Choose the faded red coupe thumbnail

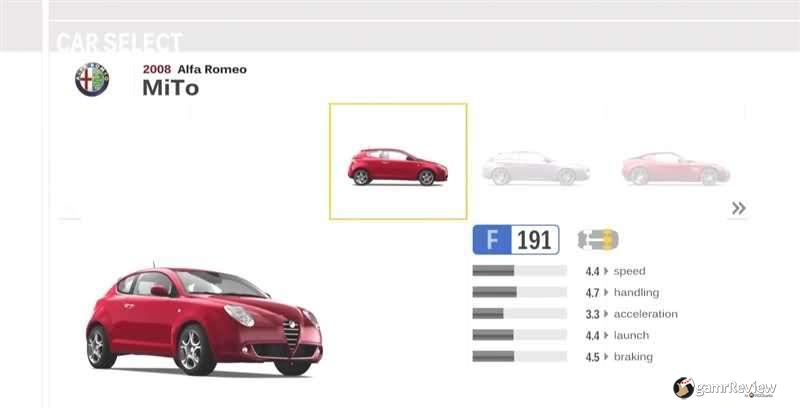point(676,168)
